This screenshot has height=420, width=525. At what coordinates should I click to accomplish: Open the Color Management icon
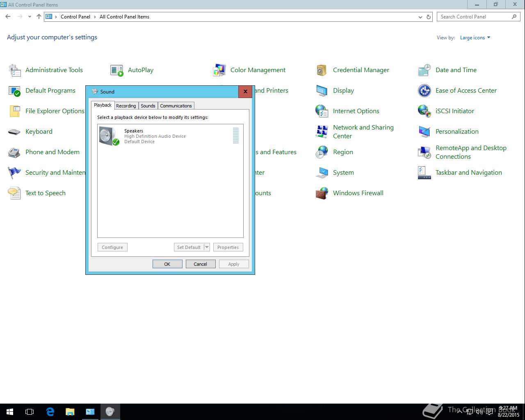click(x=219, y=70)
